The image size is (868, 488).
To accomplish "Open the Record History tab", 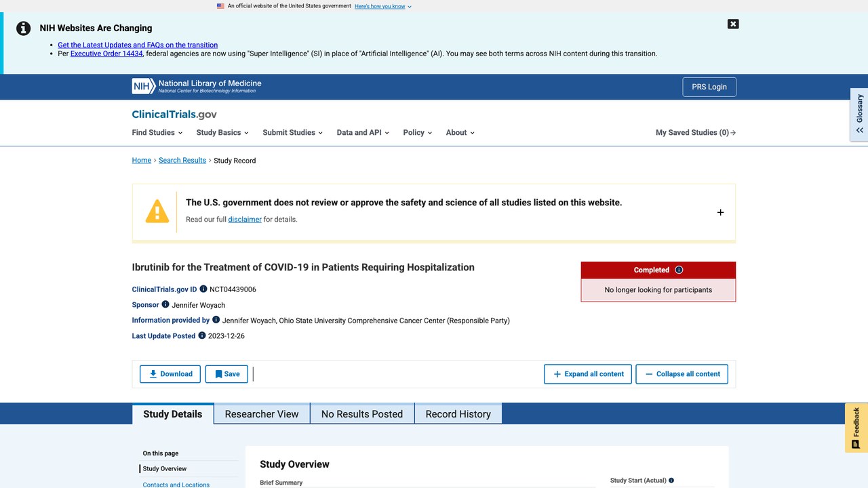I will (x=458, y=414).
